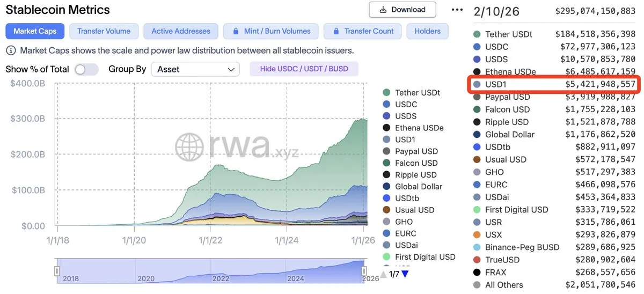Click the legend next-page down arrow
This screenshot has height=294, width=644.
click(x=405, y=274)
